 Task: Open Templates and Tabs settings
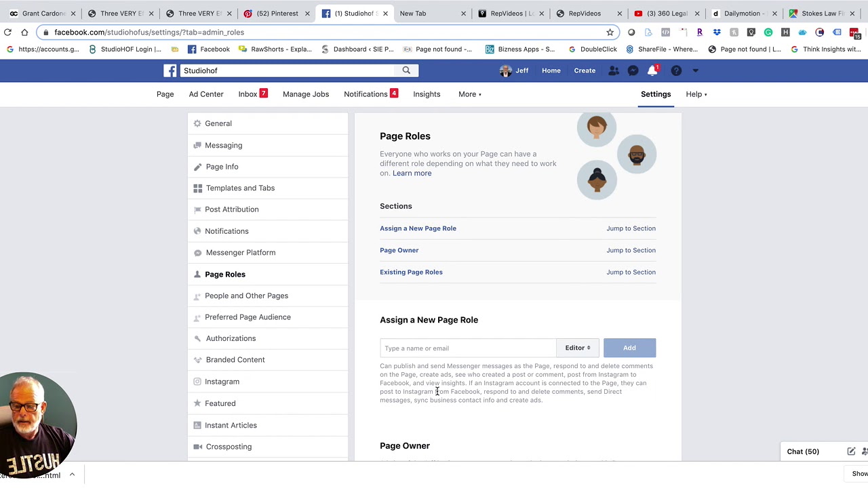click(x=267, y=188)
